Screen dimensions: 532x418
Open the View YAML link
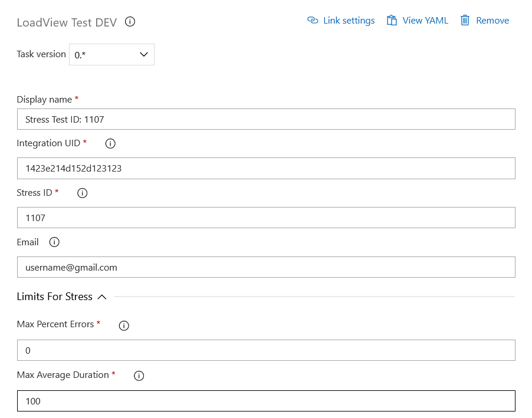(425, 21)
